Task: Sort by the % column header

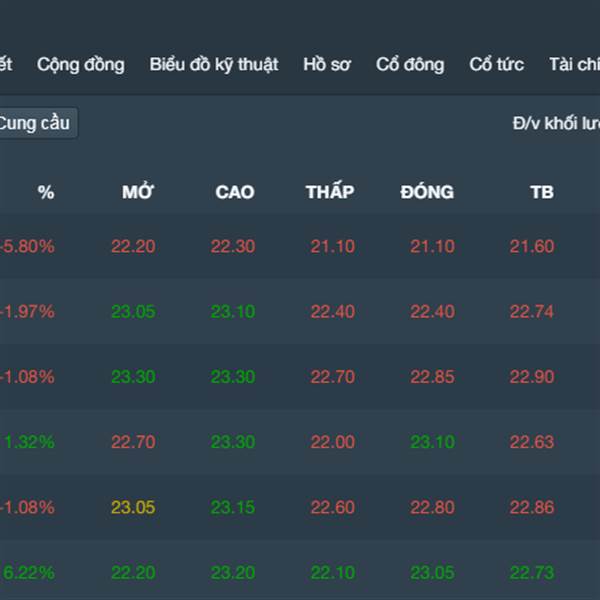Action: pyautogui.click(x=46, y=192)
